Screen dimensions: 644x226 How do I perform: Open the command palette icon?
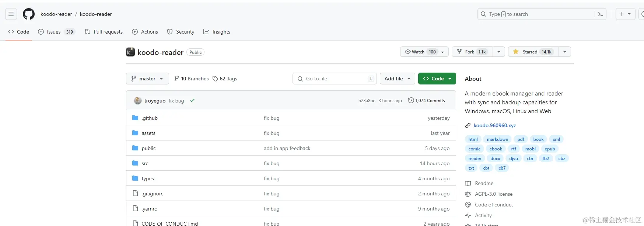[x=601, y=14]
